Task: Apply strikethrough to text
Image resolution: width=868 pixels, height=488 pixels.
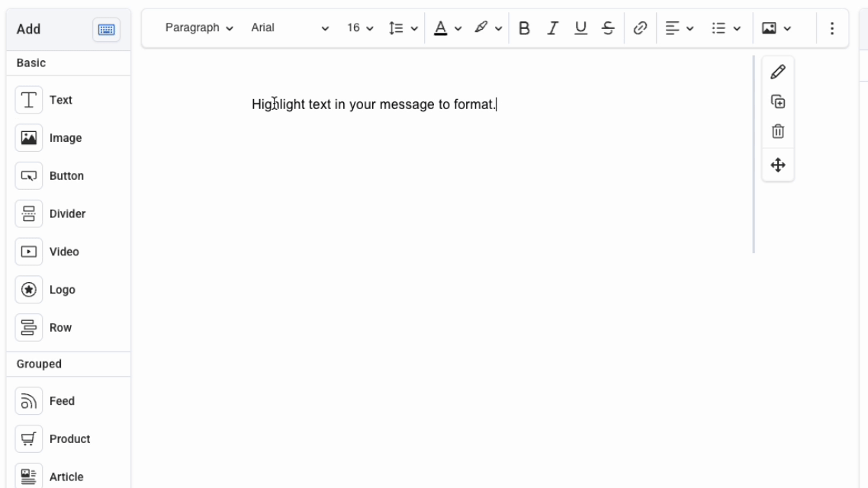Action: (x=608, y=28)
